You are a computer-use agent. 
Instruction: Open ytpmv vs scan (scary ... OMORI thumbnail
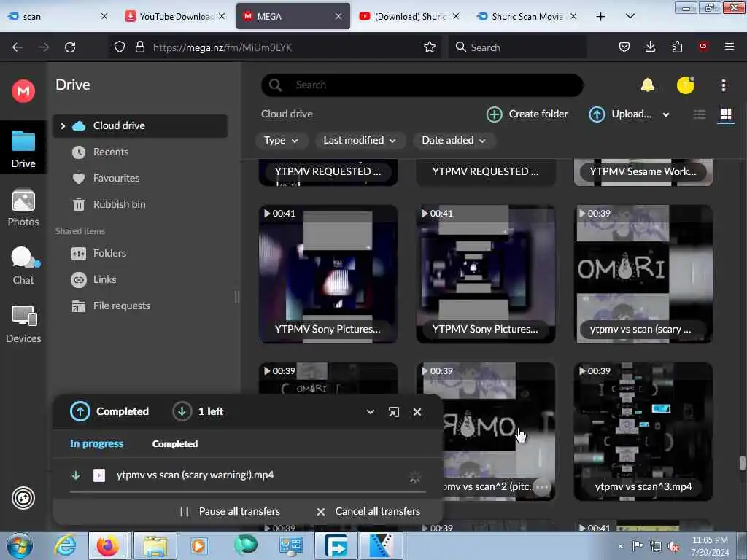coord(643,274)
